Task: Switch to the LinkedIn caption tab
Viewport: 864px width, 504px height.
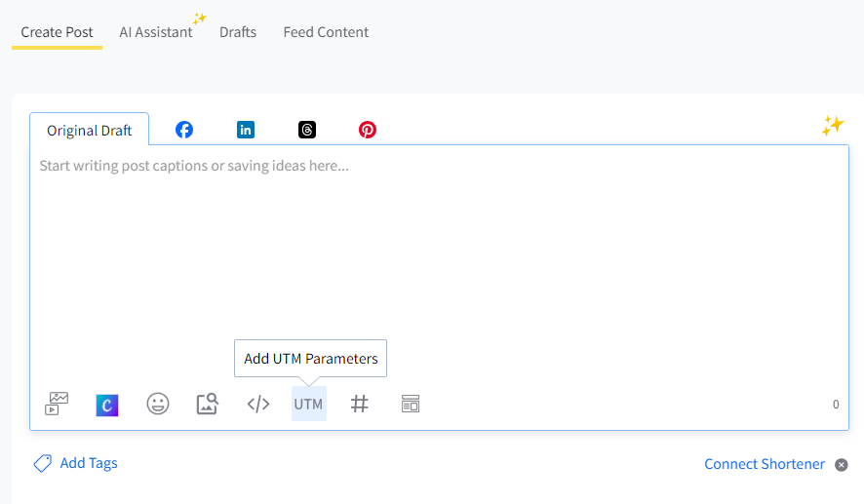Action: pos(246,130)
